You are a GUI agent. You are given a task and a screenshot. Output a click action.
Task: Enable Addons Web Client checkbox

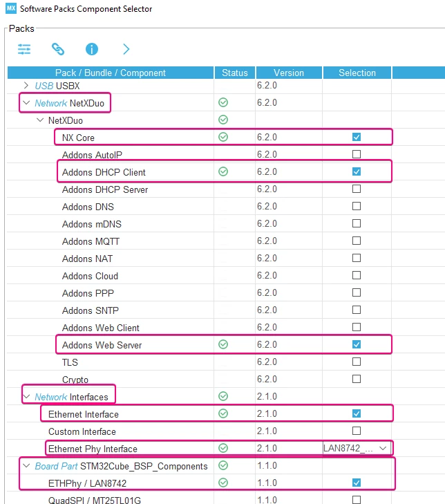click(357, 327)
